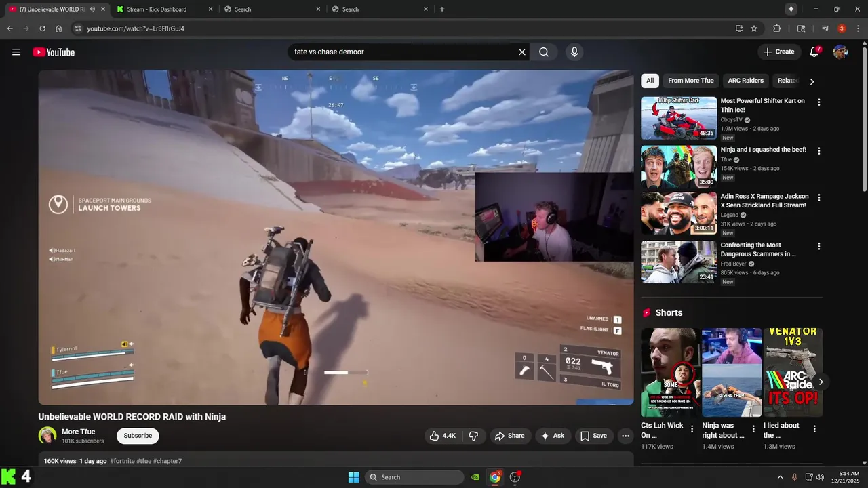
Task: Open the More Tfue channel name link
Action: [79, 432]
